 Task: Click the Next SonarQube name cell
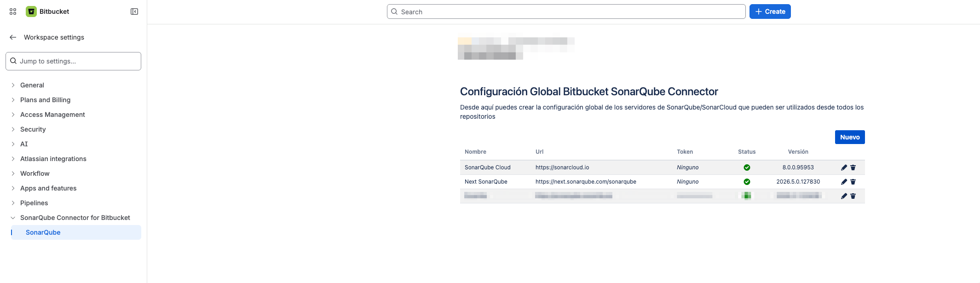click(486, 182)
